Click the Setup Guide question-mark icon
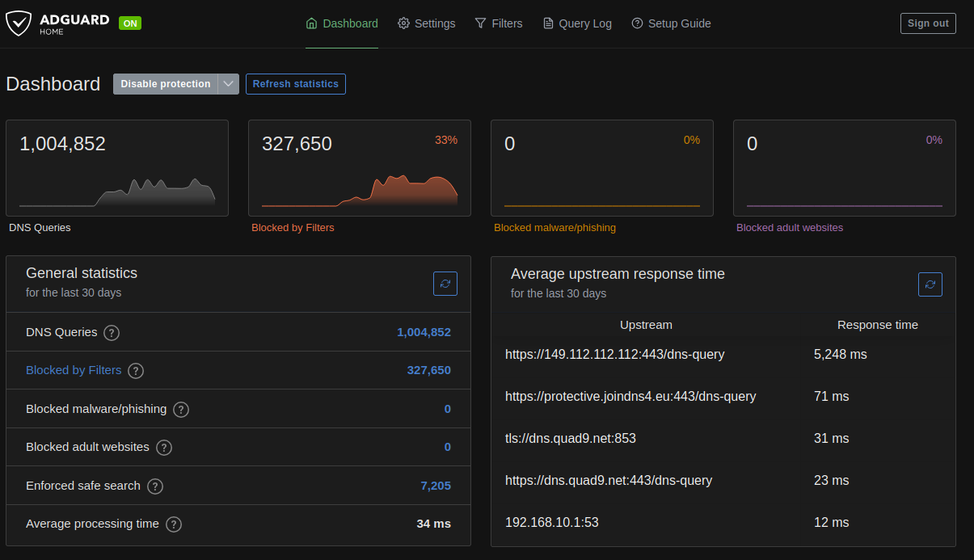974x560 pixels. pos(637,23)
